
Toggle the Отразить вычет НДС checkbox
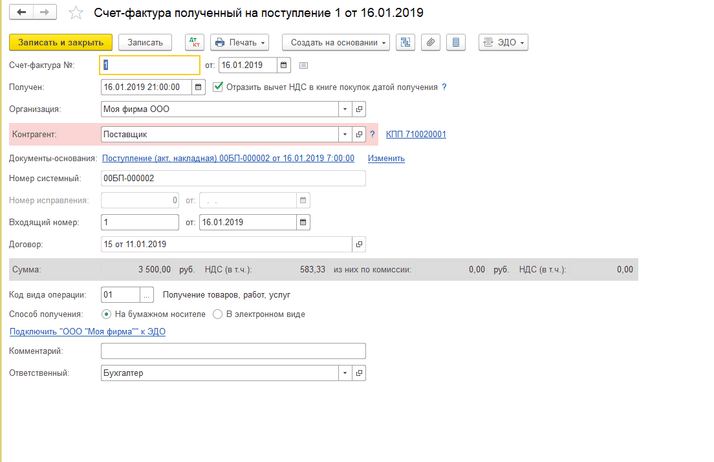pos(218,87)
